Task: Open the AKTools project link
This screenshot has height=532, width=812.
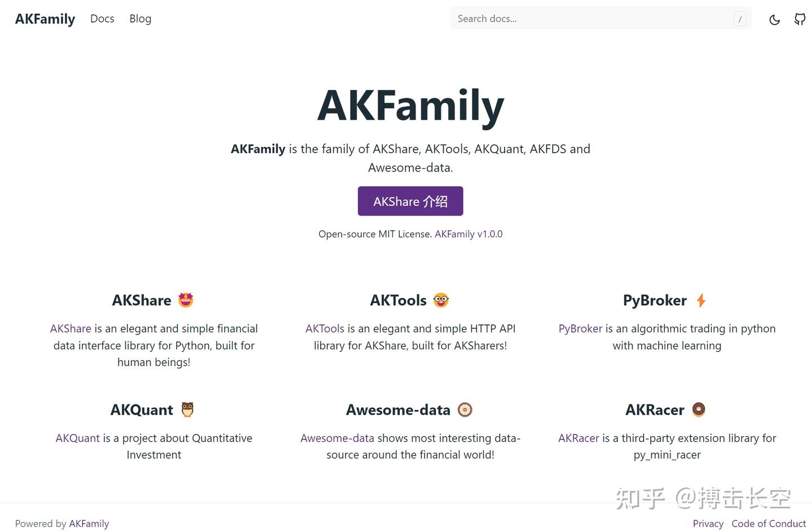Action: click(x=324, y=328)
